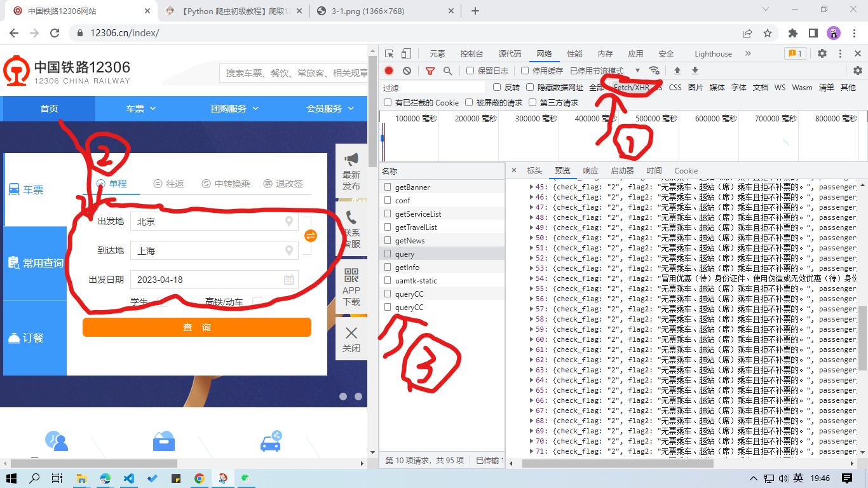The width and height of the screenshot is (868, 488).
Task: Open Chrome from the taskbar
Action: 199,478
